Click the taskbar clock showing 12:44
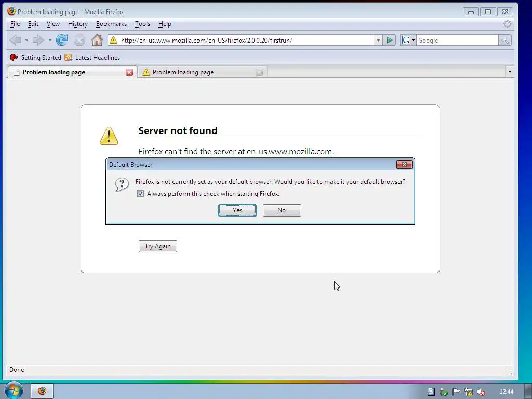The width and height of the screenshot is (532, 399). pyautogui.click(x=506, y=392)
